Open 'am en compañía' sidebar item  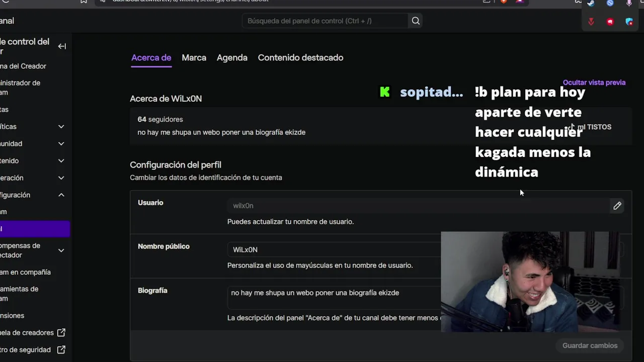[25, 273]
